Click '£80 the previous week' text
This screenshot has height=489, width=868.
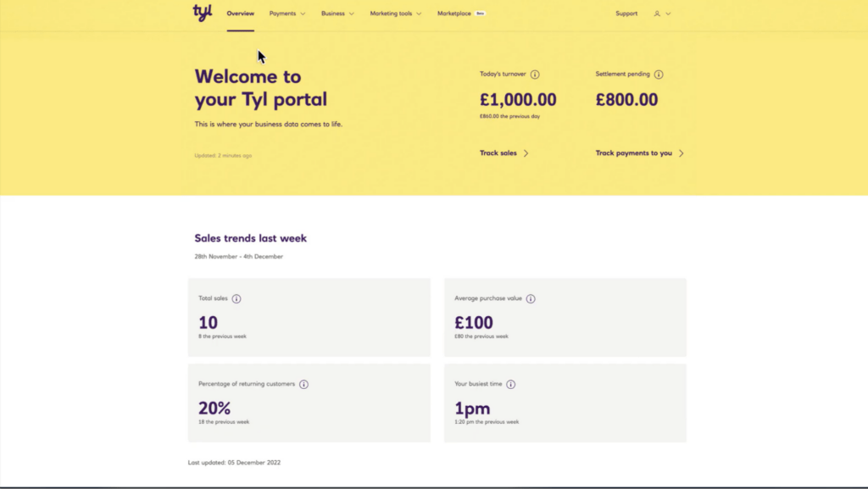tap(481, 336)
